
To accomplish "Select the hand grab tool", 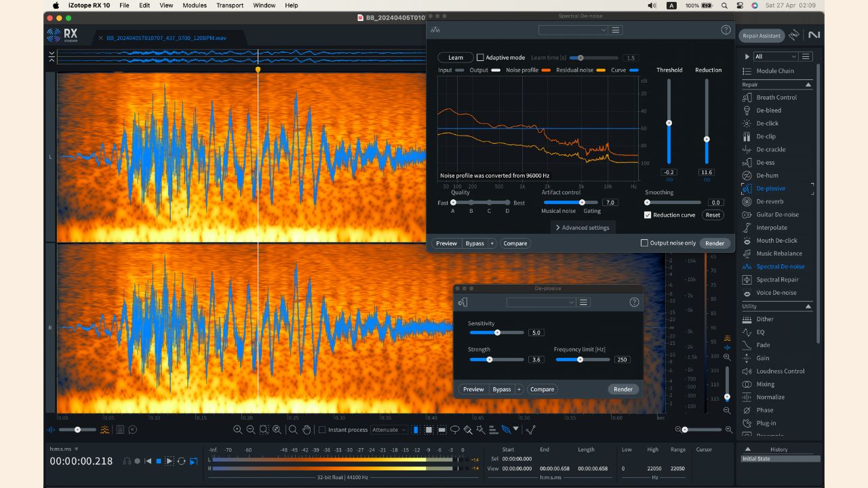I will 307,430.
